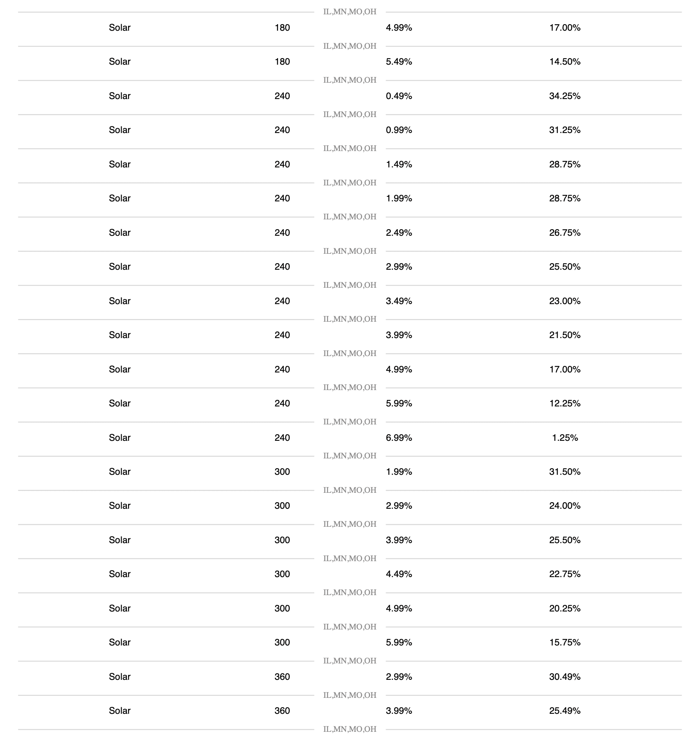Select the 25.49% fee cell
This screenshot has height=740, width=700.
565,711
